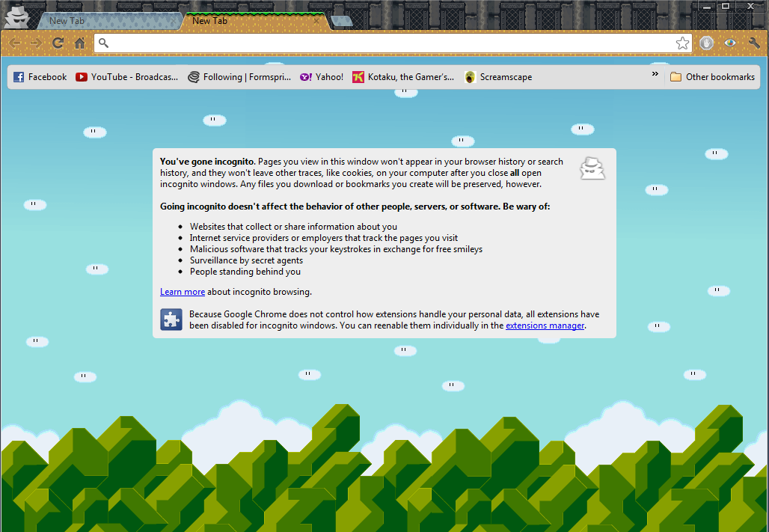Click the incognito spy icon in message box
Viewport: 769px width, 532px height.
point(592,168)
